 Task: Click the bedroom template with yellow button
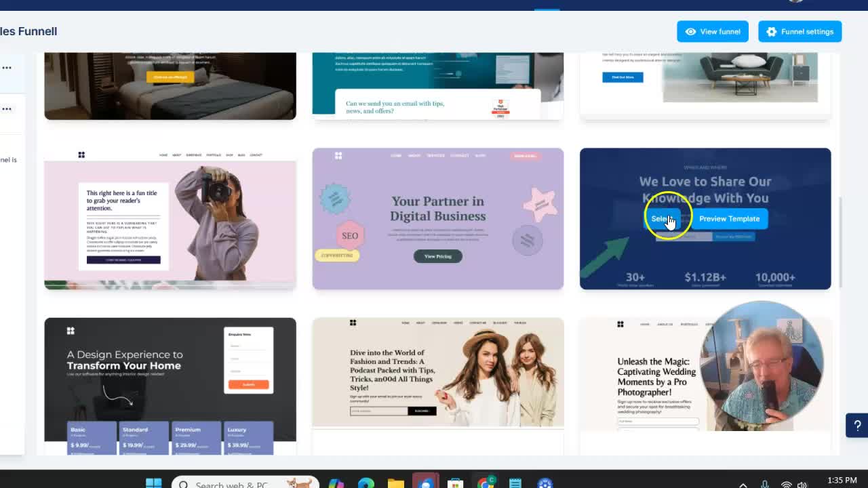[170, 85]
